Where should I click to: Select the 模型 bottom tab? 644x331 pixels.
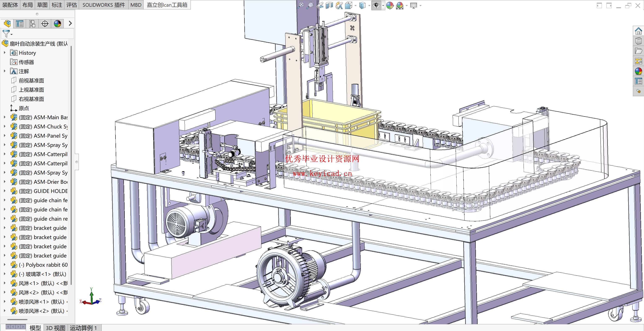coord(35,327)
